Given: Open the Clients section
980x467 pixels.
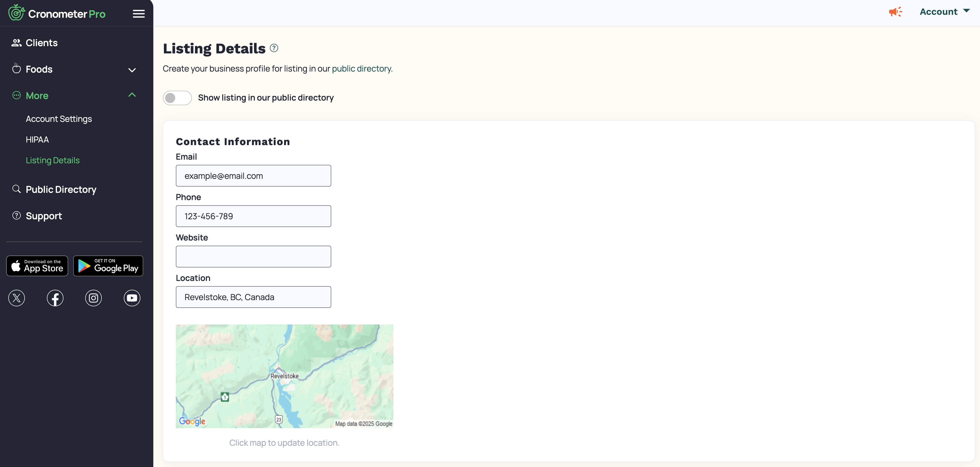Looking at the screenshot, I should click(x=41, y=43).
